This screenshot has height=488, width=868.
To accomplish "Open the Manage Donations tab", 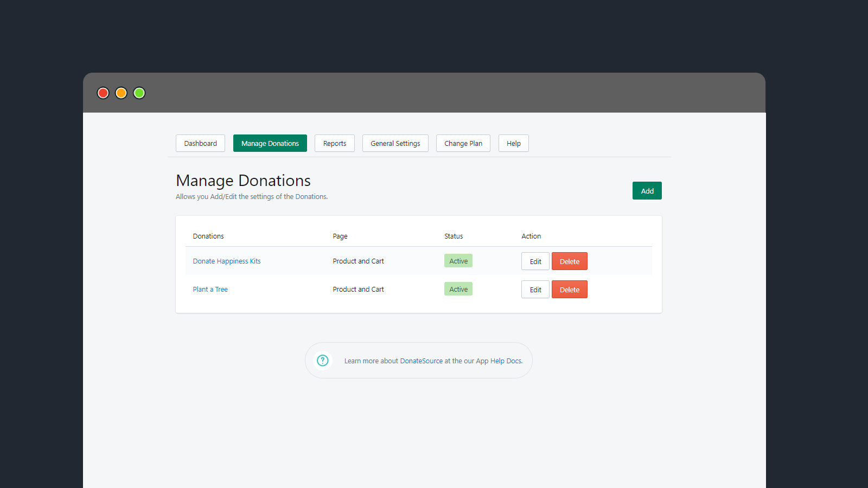I will point(270,143).
